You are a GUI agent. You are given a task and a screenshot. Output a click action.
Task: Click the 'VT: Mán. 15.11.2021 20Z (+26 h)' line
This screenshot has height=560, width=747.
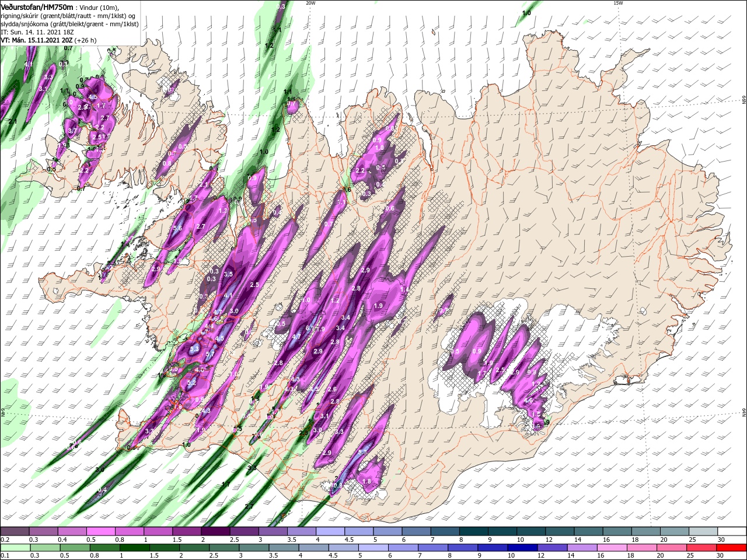click(x=48, y=40)
